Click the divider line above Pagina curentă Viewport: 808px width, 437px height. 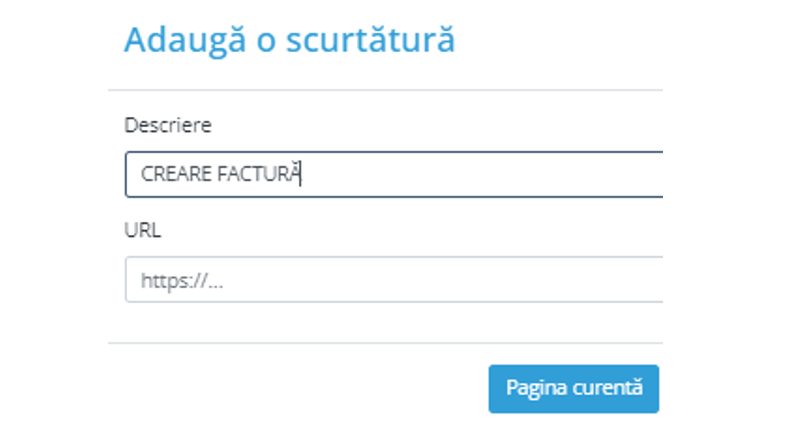pos(385,343)
